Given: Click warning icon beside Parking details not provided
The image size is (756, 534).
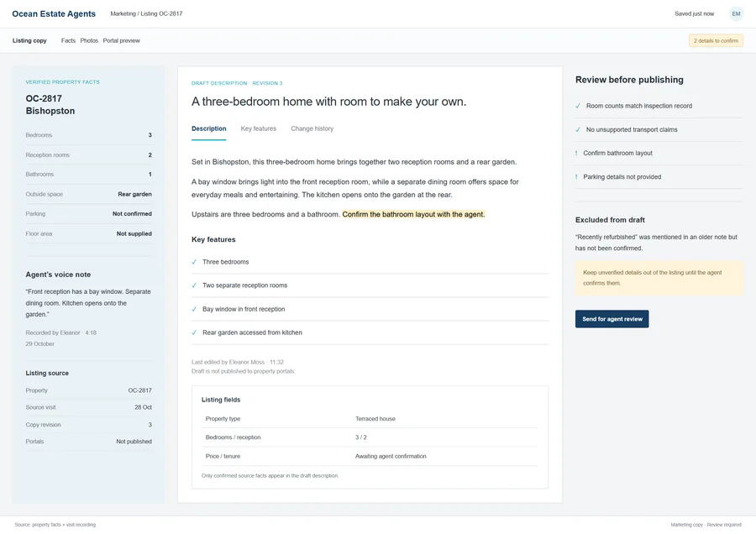Looking at the screenshot, I should click(x=576, y=177).
